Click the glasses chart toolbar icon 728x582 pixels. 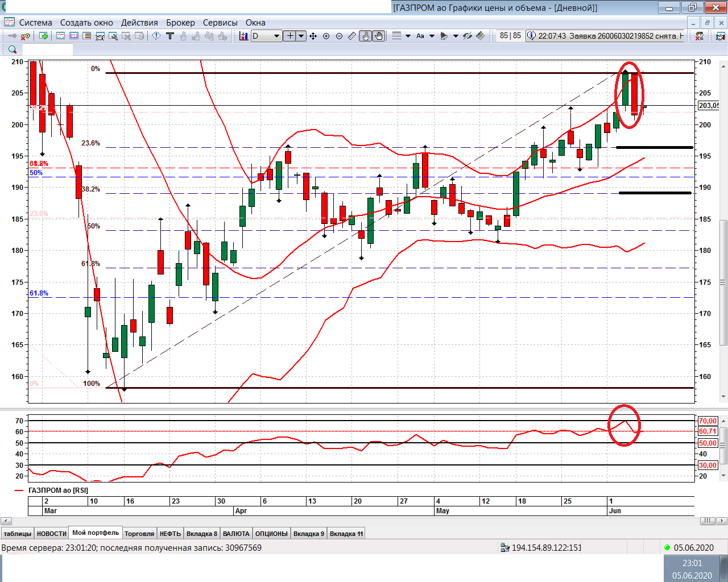click(100, 36)
